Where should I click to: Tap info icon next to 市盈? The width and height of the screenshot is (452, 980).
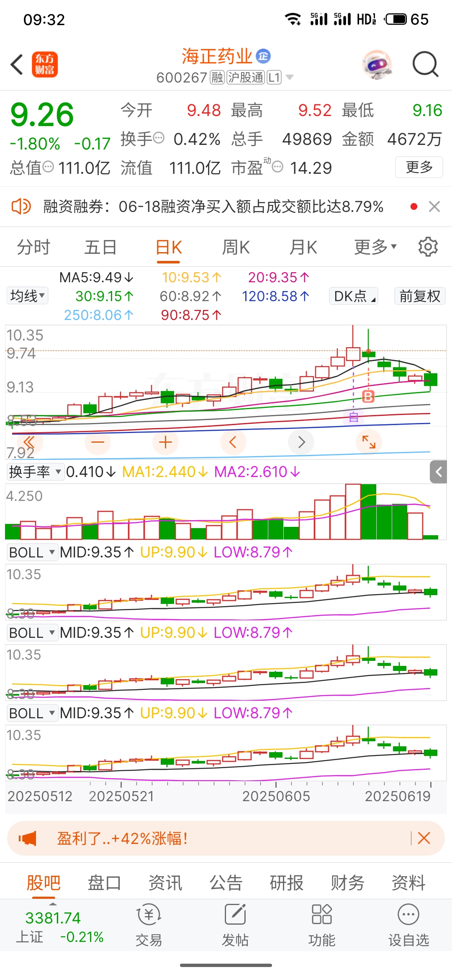pyautogui.click(x=277, y=167)
